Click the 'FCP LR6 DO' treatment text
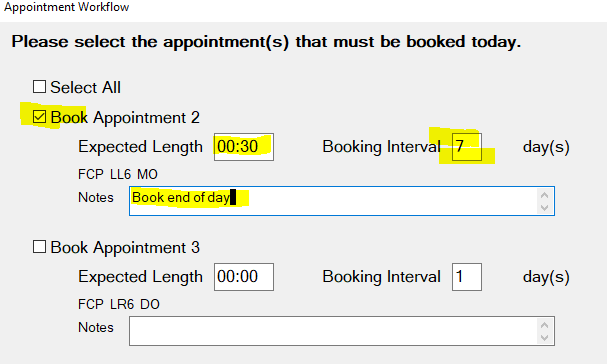The width and height of the screenshot is (607, 364). [118, 304]
